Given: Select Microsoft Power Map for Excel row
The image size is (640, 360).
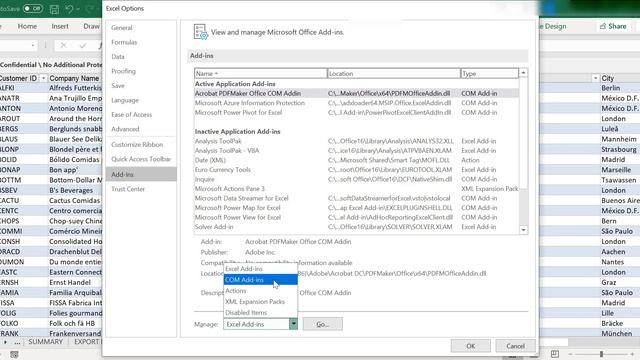Looking at the screenshot, I should (x=356, y=208).
